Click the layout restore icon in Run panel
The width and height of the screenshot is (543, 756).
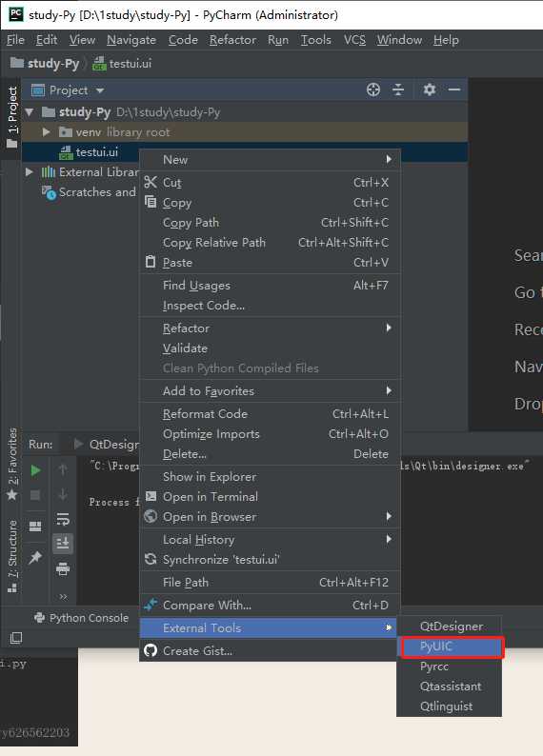click(35, 527)
